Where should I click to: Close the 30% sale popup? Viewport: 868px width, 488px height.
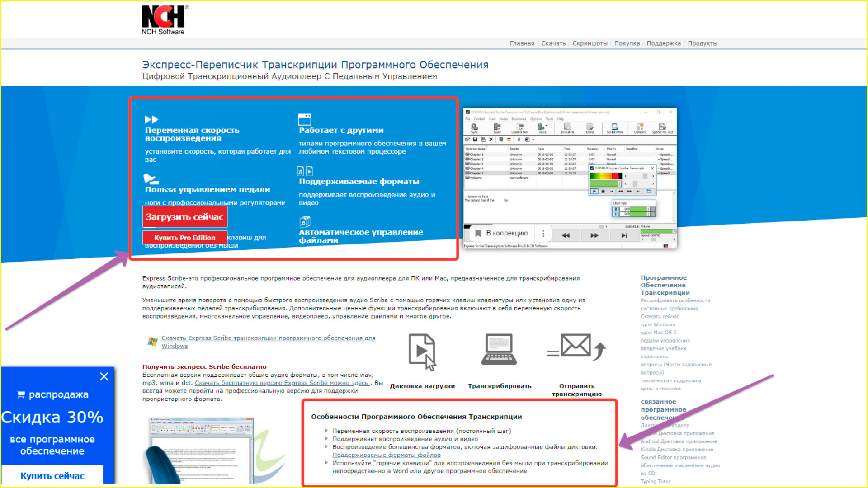tap(104, 376)
